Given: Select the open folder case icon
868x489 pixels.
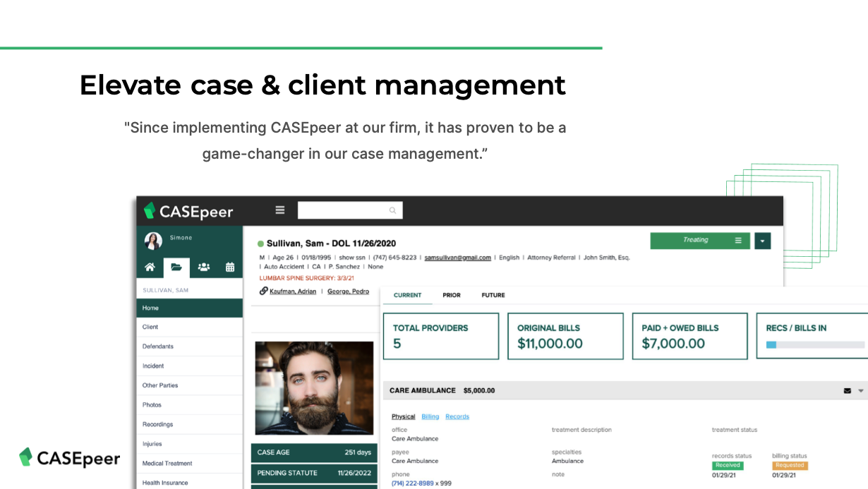Looking at the screenshot, I should 176,267.
